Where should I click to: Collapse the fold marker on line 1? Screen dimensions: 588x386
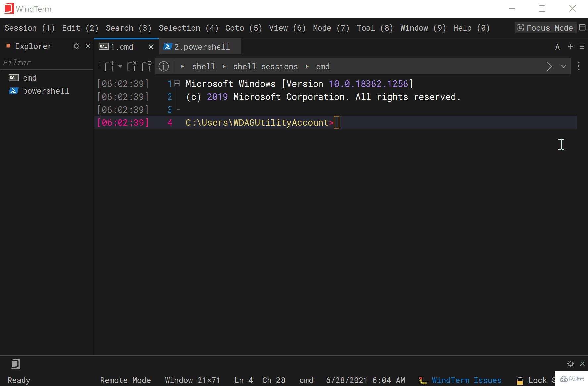(177, 84)
